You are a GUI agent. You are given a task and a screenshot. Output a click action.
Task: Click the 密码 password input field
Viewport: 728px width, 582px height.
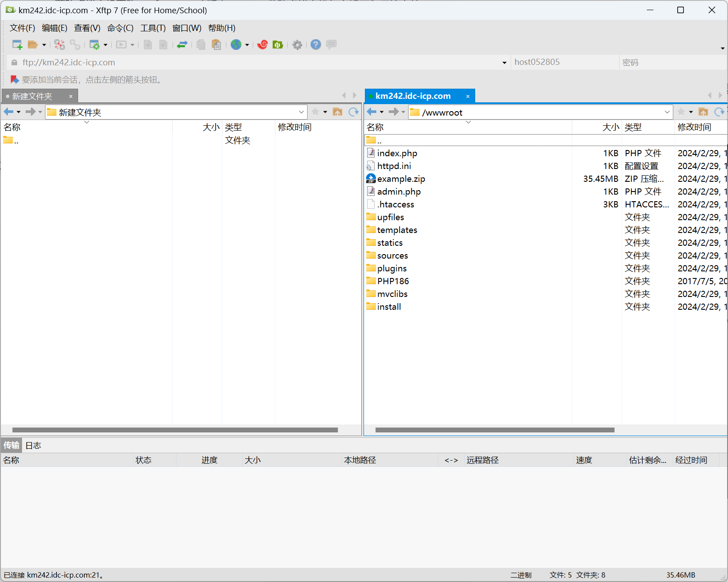pos(671,63)
